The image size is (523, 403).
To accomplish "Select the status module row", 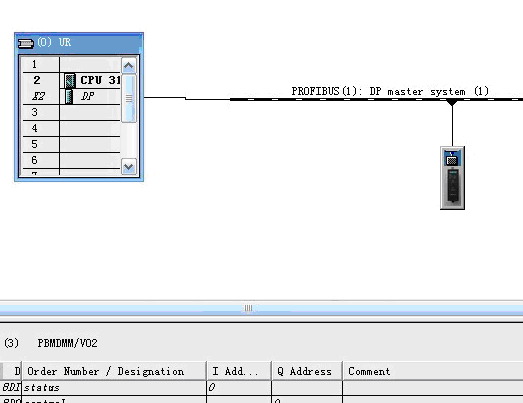I will pyautogui.click(x=262, y=388).
